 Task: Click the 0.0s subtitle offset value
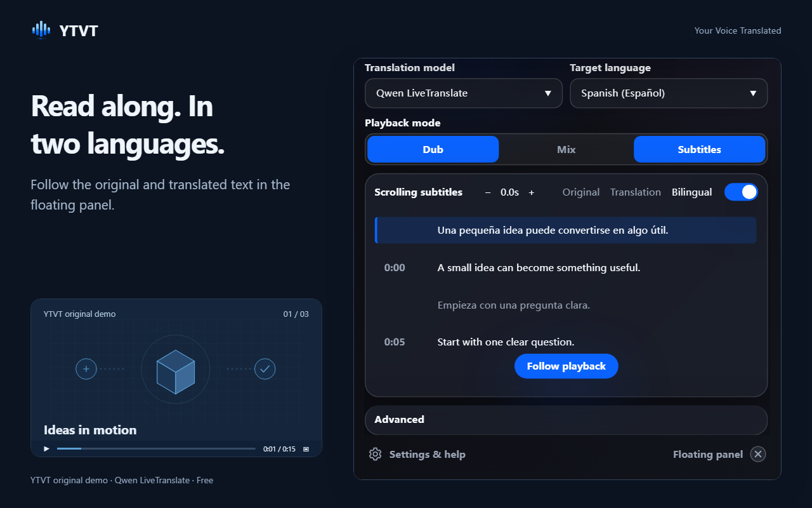pos(509,192)
